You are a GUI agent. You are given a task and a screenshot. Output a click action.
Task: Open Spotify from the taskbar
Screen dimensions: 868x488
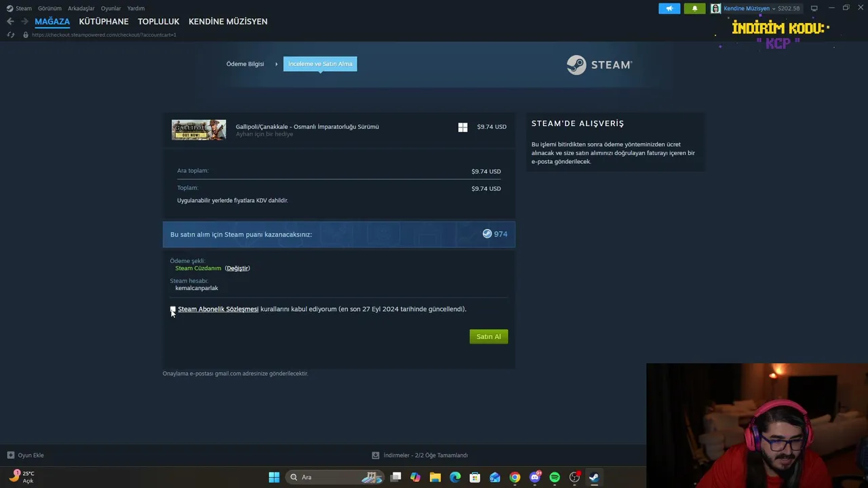coord(555,477)
